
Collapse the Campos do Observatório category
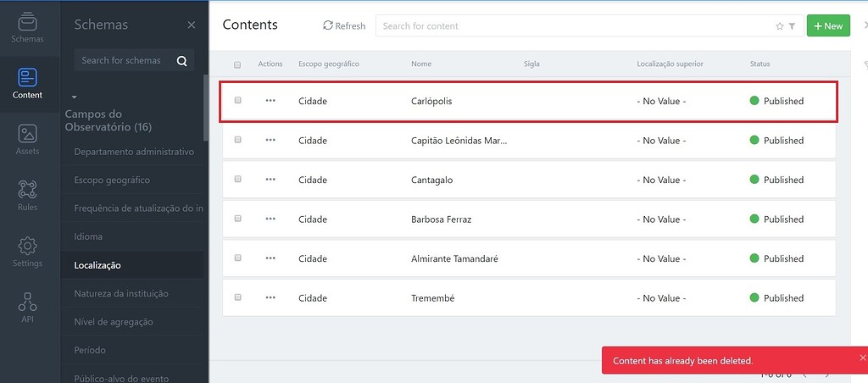pos(75,97)
